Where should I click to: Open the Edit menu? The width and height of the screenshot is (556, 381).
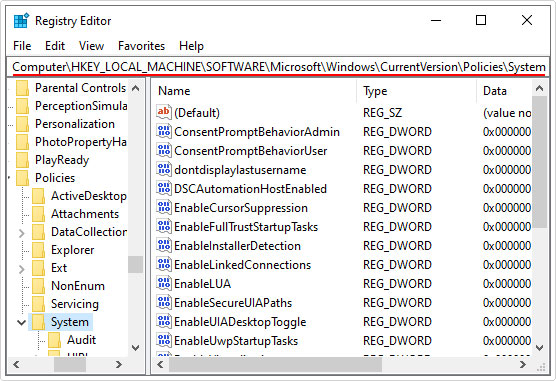tap(55, 46)
